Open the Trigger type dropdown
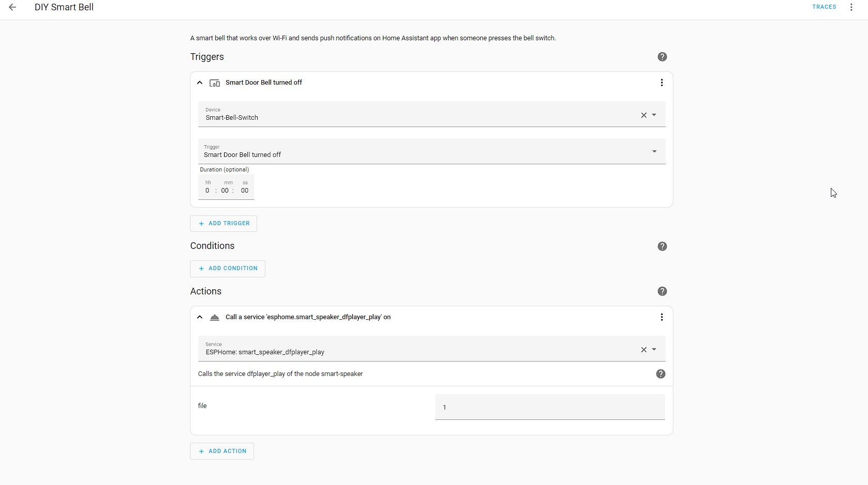 654,151
